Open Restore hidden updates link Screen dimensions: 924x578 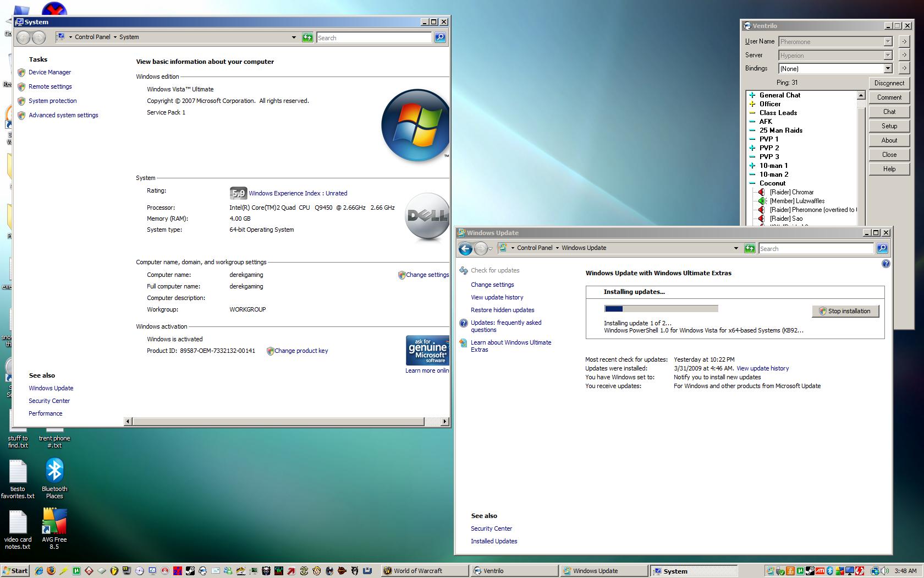click(502, 310)
